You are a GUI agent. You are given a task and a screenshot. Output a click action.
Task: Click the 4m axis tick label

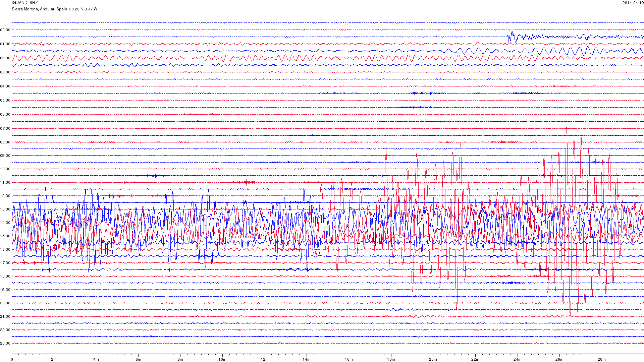tap(96, 360)
